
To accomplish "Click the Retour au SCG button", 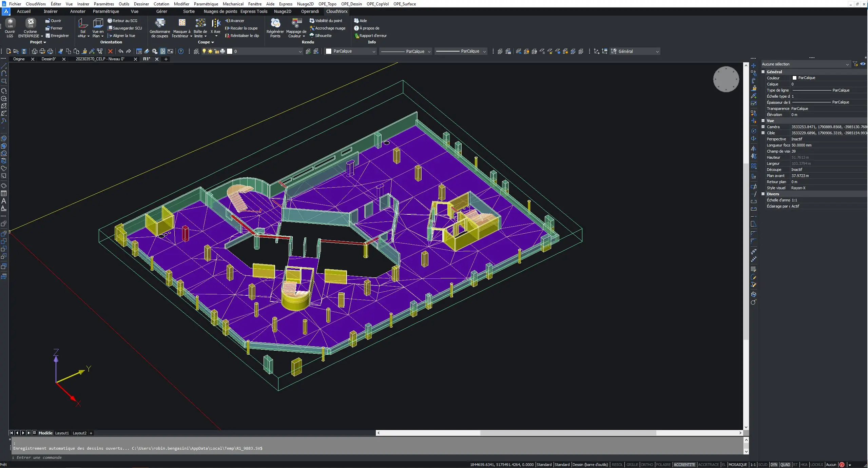I will coord(122,21).
